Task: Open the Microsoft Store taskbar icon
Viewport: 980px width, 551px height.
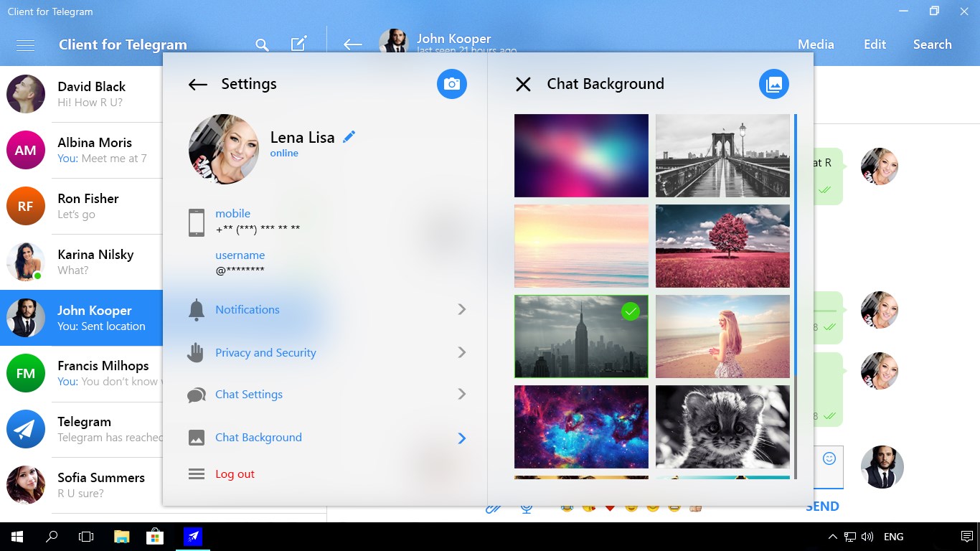Action: 156,537
